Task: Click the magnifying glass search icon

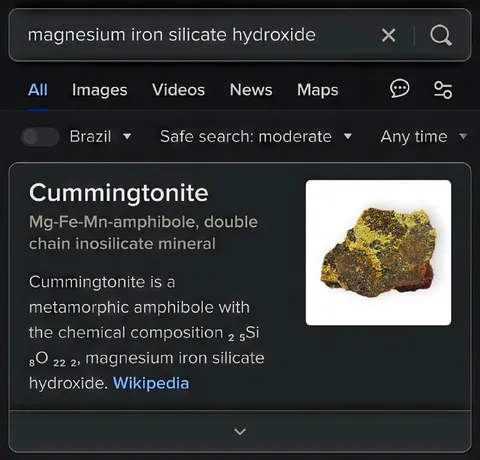Action: click(x=441, y=35)
